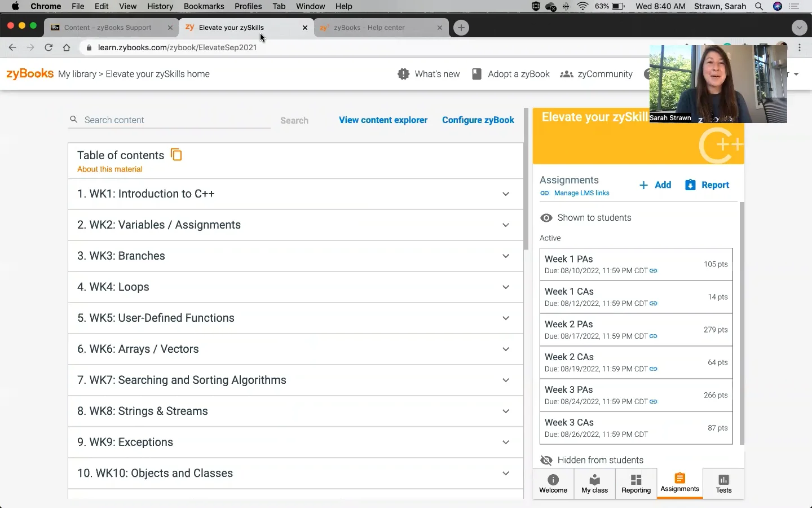Click the Adopt a zyBook book icon

pos(476,74)
